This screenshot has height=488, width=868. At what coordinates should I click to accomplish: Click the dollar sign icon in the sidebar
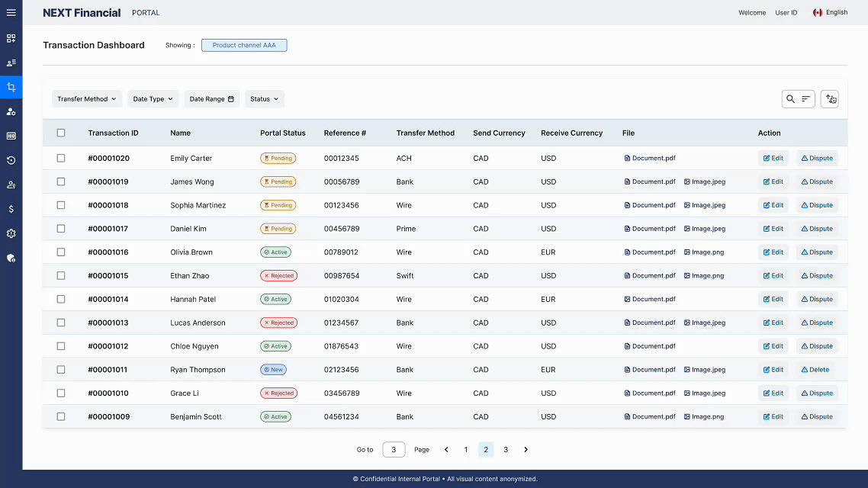pos(11,209)
